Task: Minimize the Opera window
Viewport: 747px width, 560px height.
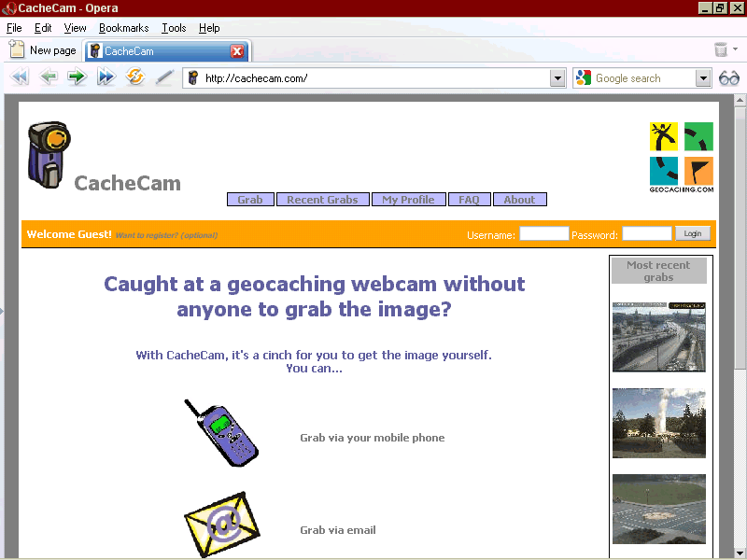Action: 705,8
